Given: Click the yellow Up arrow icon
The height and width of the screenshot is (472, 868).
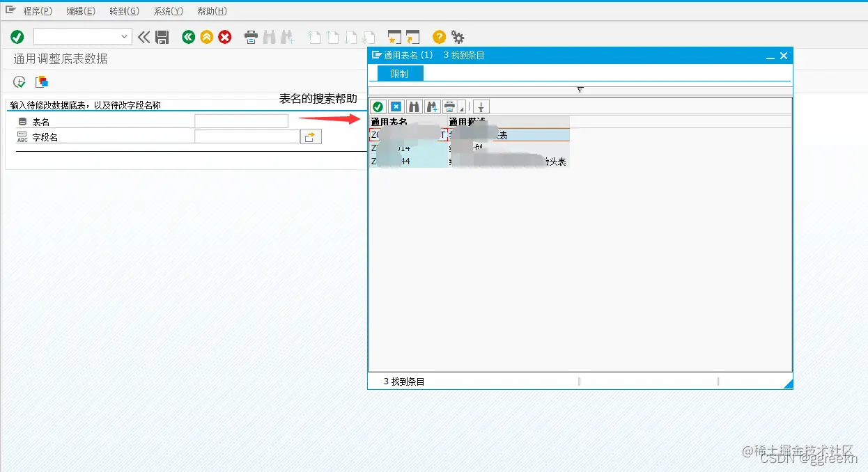Looking at the screenshot, I should pos(206,36).
